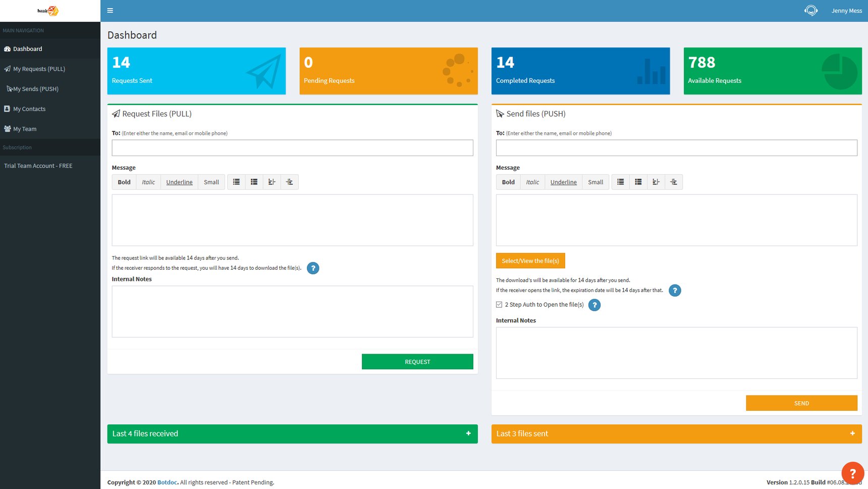Toggle Bold in Request Files message toolbar
This screenshot has width=868, height=489.
124,182
